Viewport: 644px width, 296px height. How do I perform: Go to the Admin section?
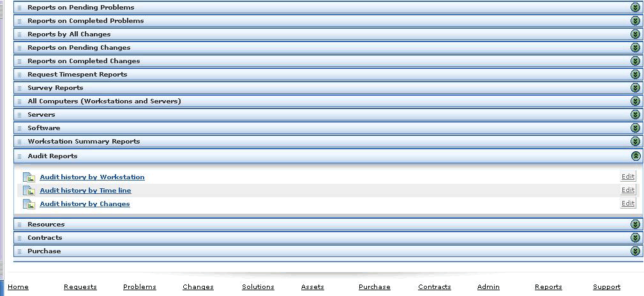pyautogui.click(x=488, y=287)
